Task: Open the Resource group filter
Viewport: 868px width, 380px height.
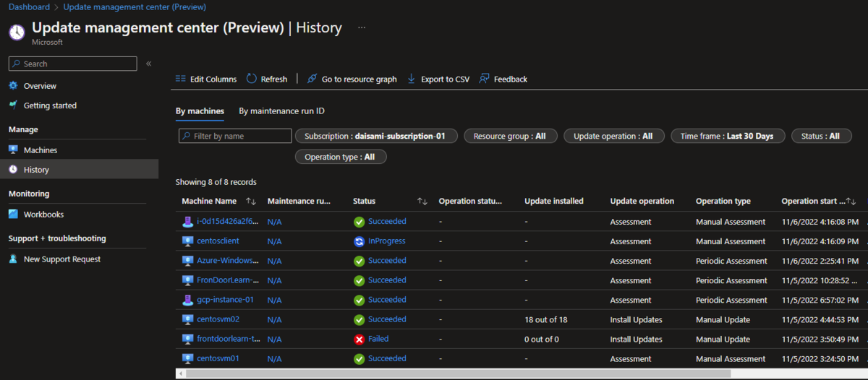Action: (510, 136)
